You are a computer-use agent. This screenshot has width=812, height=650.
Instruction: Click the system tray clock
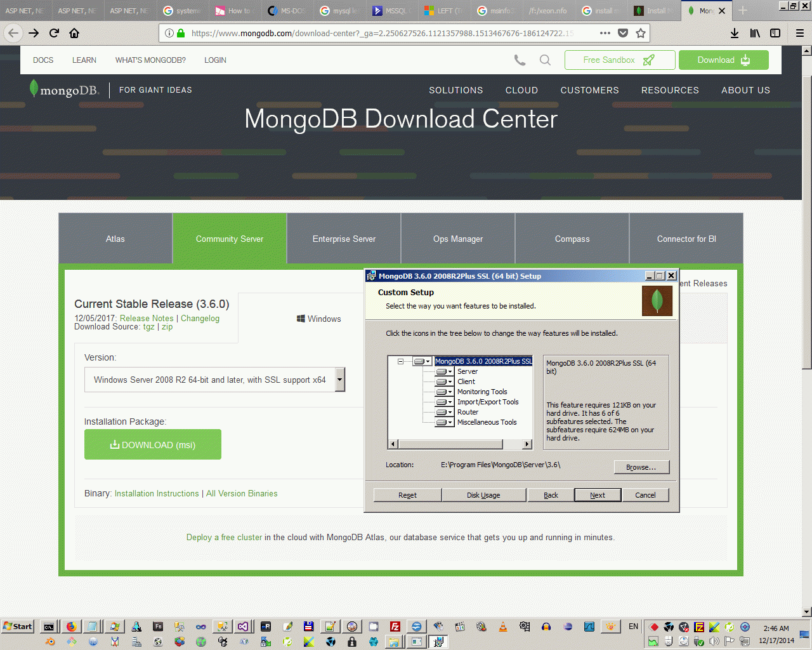tap(776, 634)
